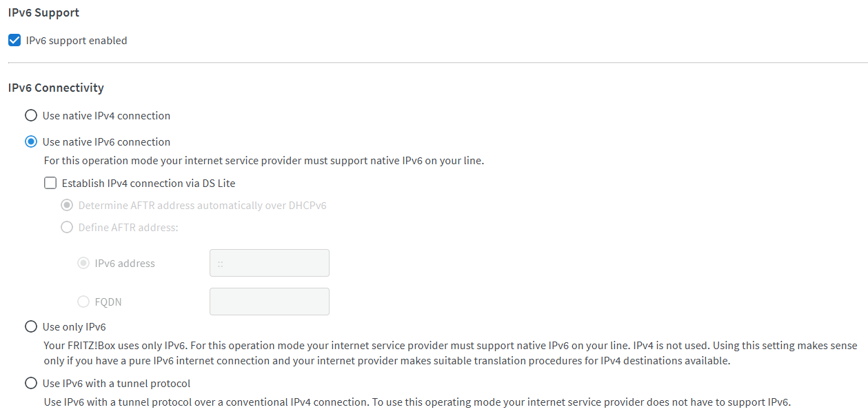Click the 'Use native IPv4 connection' label text
Viewport: 868px width, 414px height.
pos(106,116)
